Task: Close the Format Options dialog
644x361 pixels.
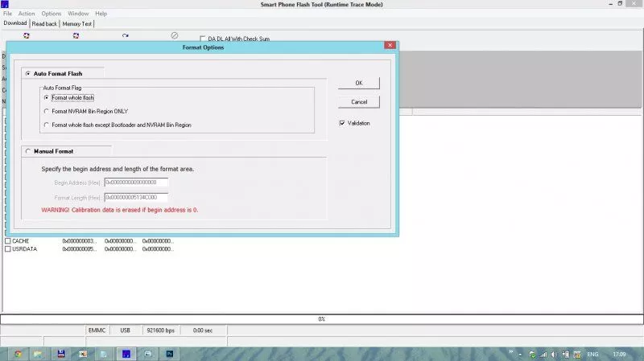Action: (x=390, y=47)
